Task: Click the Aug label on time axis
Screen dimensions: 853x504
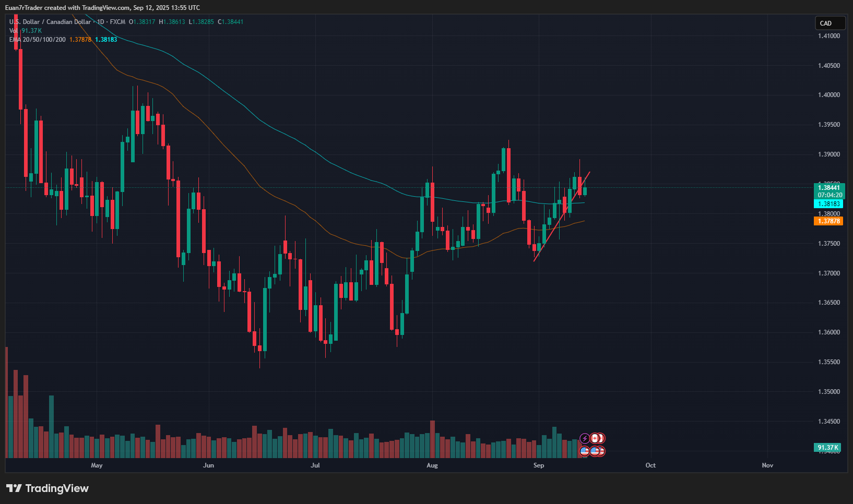Action: point(432,465)
